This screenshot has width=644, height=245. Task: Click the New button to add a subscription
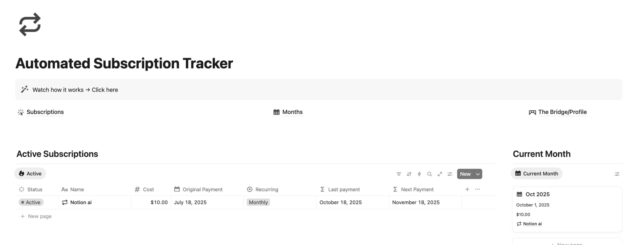click(x=465, y=174)
